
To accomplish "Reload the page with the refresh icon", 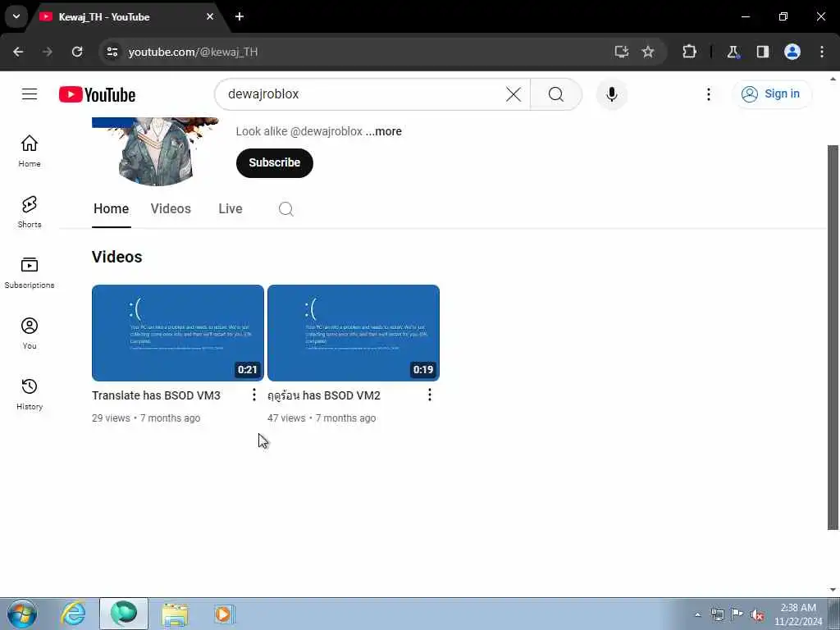I will [x=77, y=52].
